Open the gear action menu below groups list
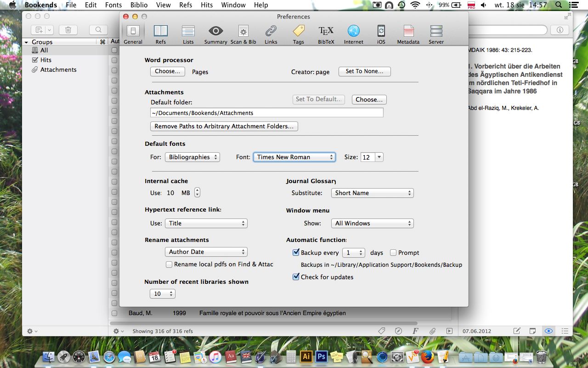Screen dimensions: 588x368 click(x=32, y=331)
